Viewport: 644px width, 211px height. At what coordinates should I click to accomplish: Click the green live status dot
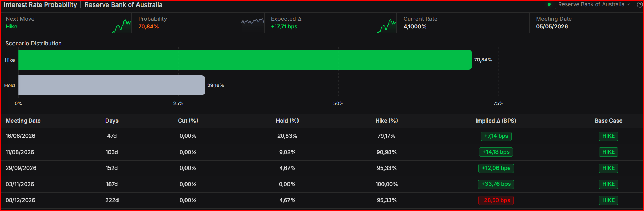pyautogui.click(x=549, y=4)
